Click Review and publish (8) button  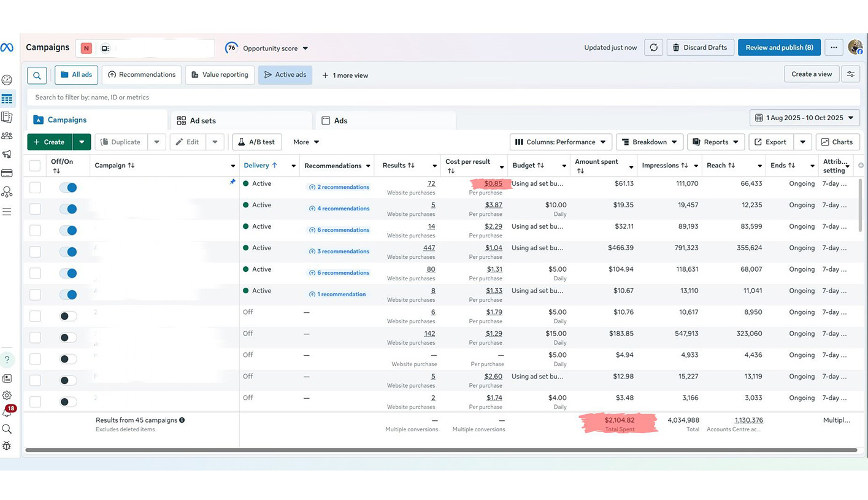tap(779, 48)
